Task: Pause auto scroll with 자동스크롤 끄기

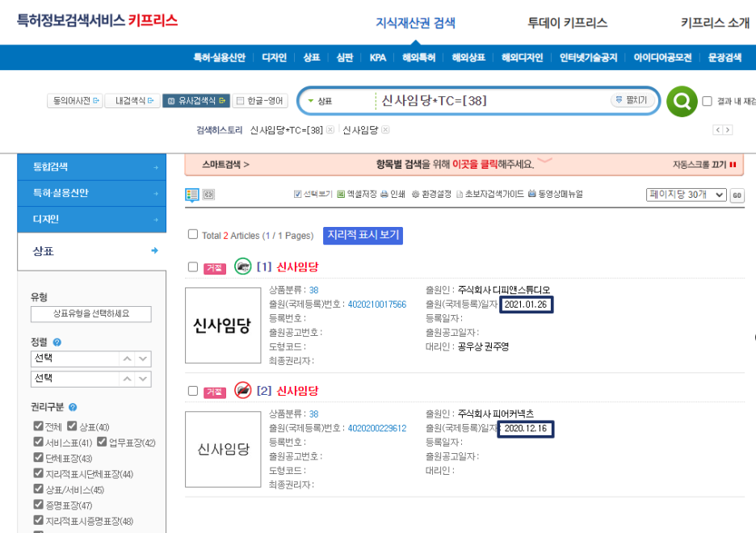Action: [x=704, y=165]
